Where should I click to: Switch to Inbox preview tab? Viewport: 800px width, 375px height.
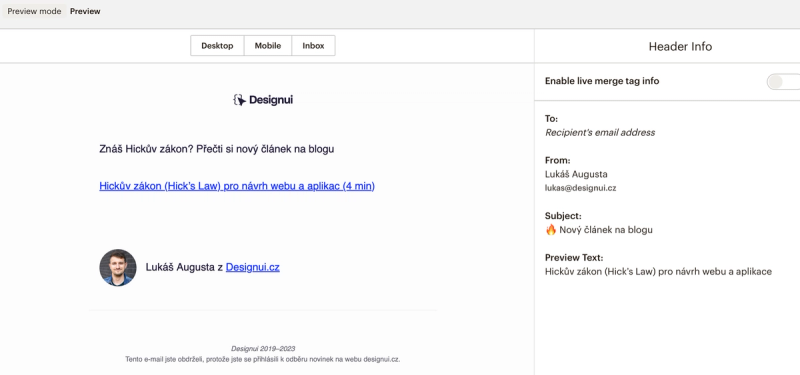(313, 45)
